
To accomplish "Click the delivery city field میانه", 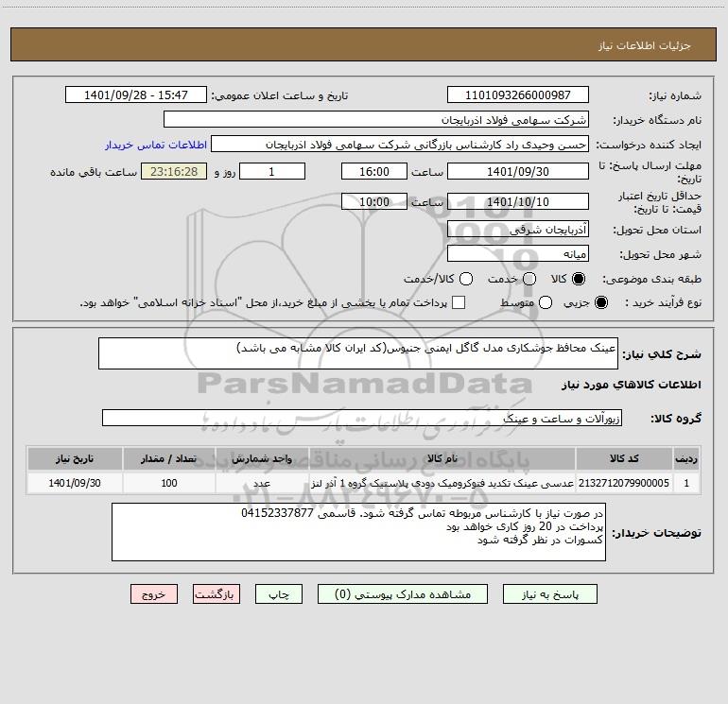I will pyautogui.click(x=518, y=253).
